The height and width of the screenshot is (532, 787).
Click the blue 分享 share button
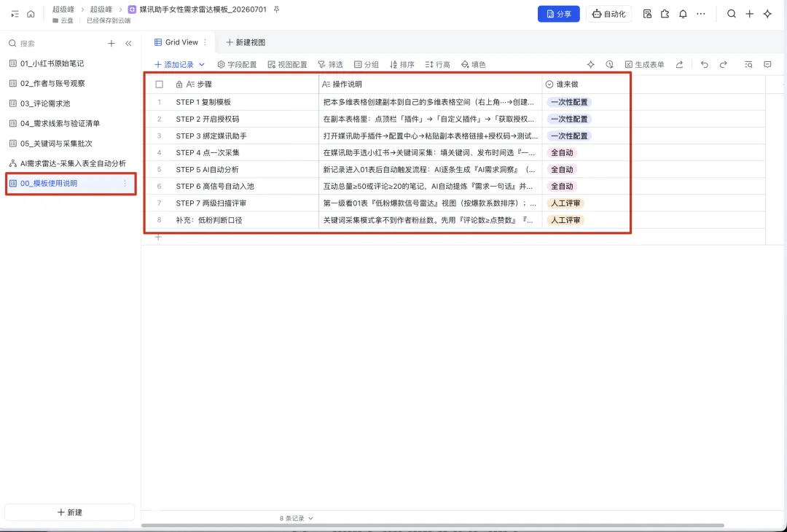tap(559, 14)
